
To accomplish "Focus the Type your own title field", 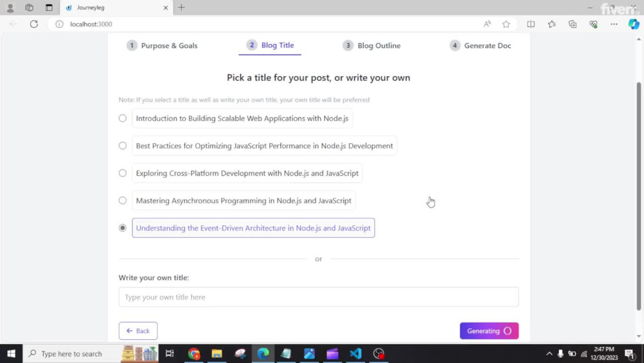I will [x=318, y=297].
